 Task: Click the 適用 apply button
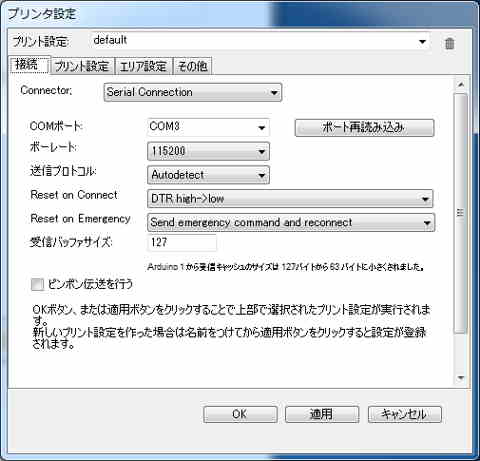click(x=322, y=414)
